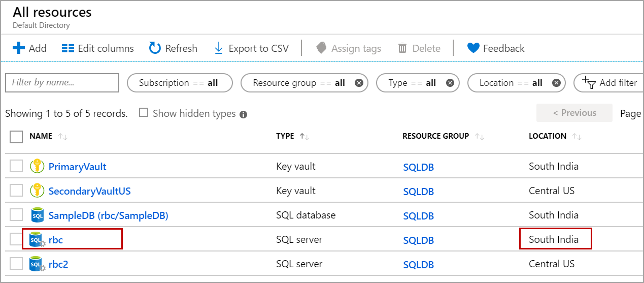The image size is (644, 283).
Task: Check the box for rbc2 server
Action: tap(16, 264)
